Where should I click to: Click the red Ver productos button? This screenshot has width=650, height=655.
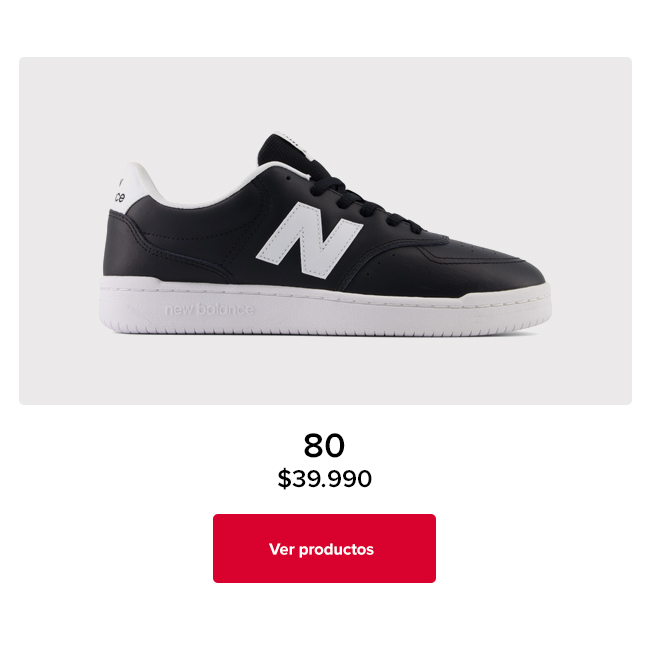(x=324, y=548)
